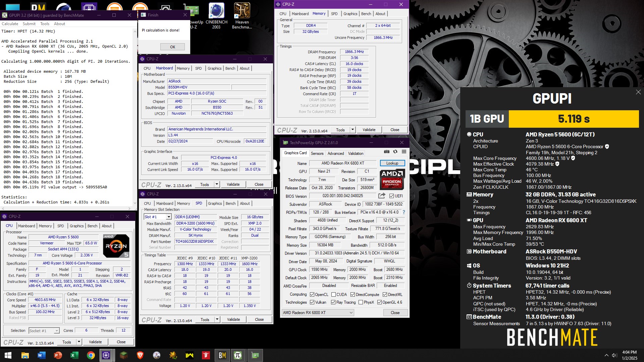Image resolution: width=644 pixels, height=362 pixels.
Task: Open the Submit menu in GPUPI
Action: point(29,24)
